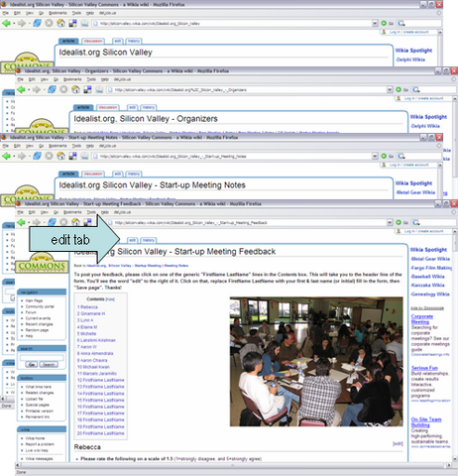The image size is (458, 476).
Task: Click the meeting photo thumbnail
Action: 316,362
